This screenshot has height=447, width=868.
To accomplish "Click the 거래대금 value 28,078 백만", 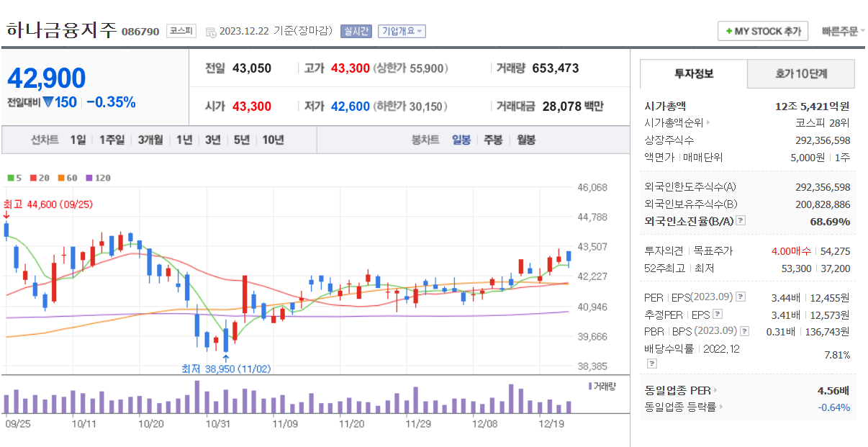I will pyautogui.click(x=573, y=107).
